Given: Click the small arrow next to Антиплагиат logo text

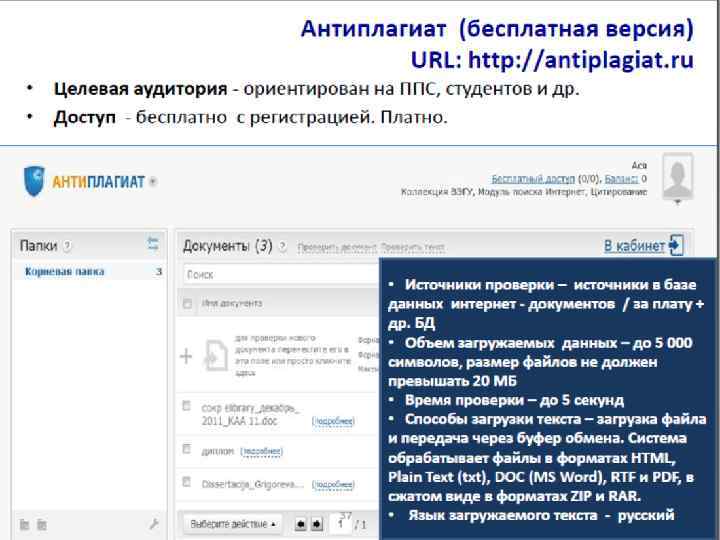Looking at the screenshot, I should [x=153, y=182].
